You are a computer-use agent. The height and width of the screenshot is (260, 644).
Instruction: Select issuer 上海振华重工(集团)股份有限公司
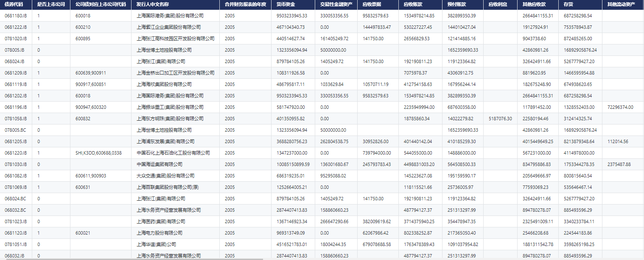tap(170, 107)
